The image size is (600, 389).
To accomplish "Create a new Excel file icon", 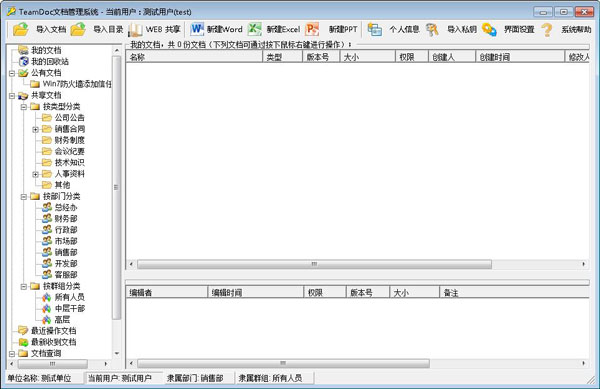I will (254, 29).
